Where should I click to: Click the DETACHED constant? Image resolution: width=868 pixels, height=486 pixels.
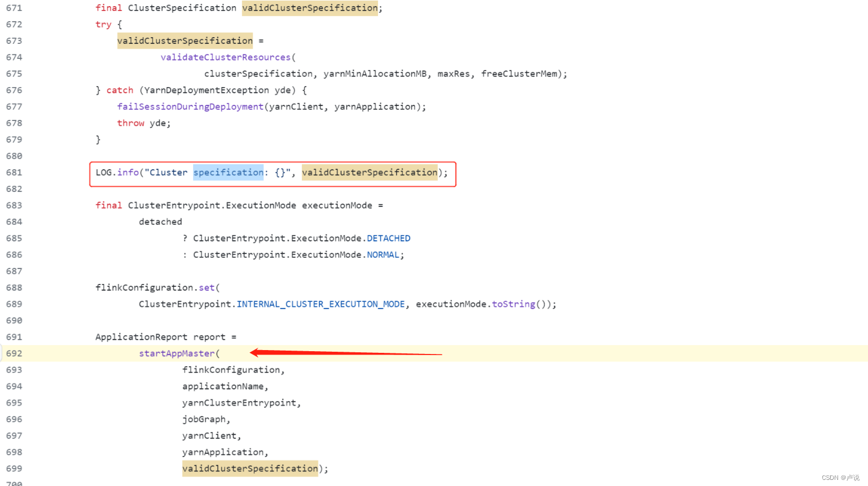(x=388, y=238)
